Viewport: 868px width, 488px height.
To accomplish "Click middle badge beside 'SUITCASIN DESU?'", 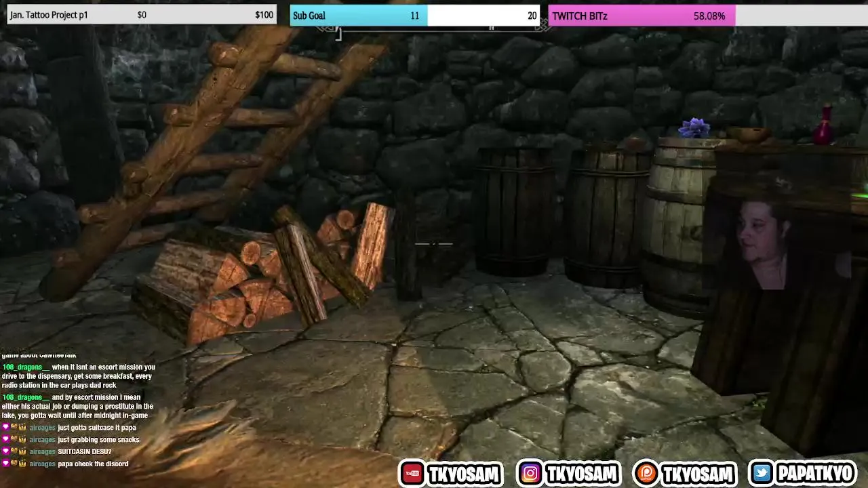I will pos(14,451).
